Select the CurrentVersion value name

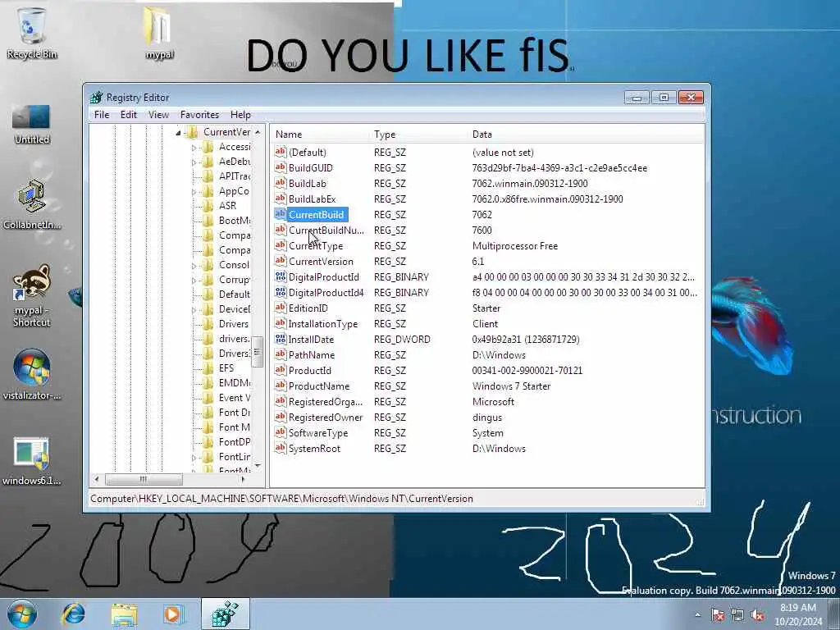tap(321, 262)
